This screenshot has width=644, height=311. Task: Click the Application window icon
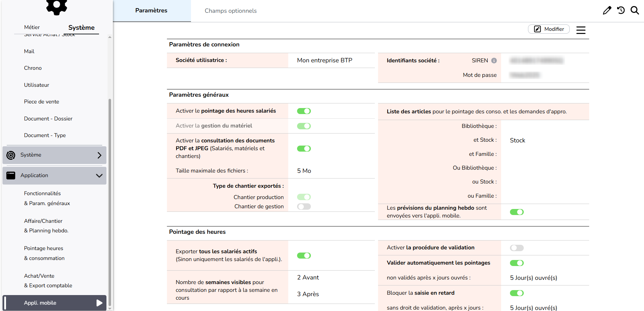point(11,175)
